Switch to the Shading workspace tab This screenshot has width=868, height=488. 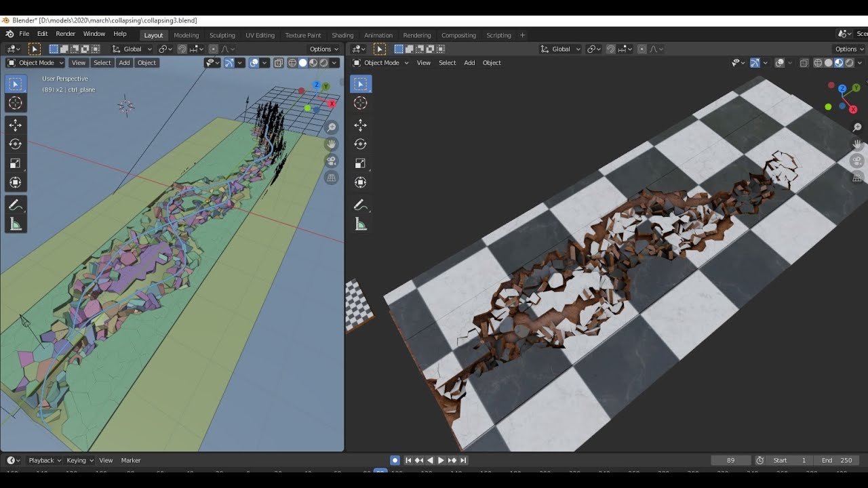click(x=342, y=35)
